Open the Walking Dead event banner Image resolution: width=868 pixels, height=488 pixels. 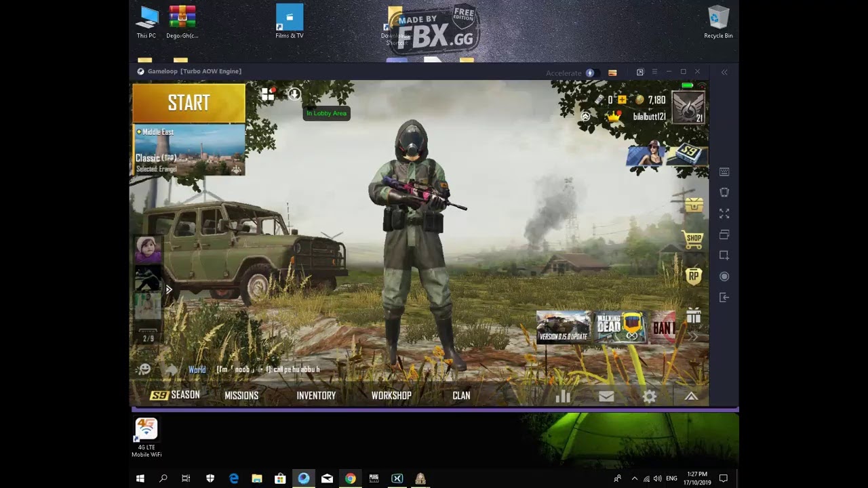[620, 327]
